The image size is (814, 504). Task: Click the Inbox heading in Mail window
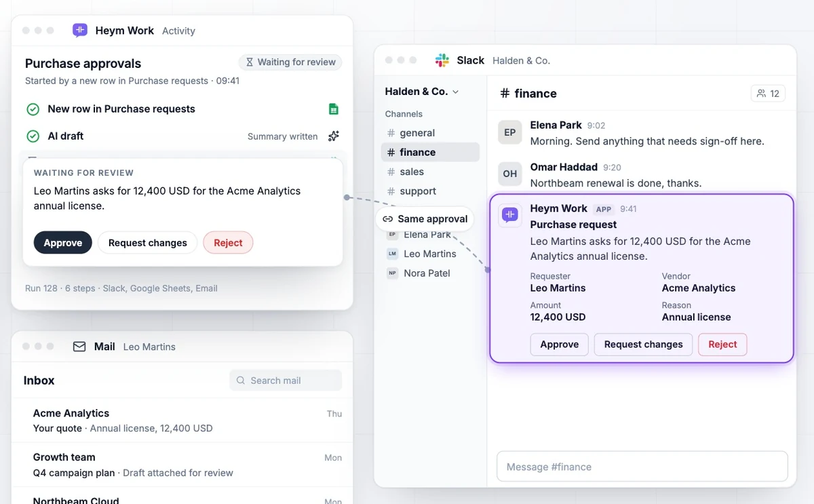(39, 381)
